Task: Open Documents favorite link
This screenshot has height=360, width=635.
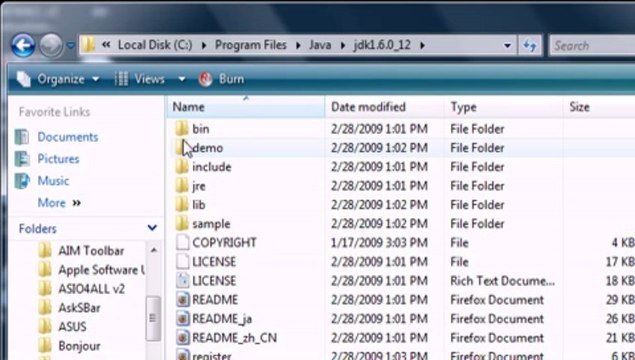Action: pos(68,137)
